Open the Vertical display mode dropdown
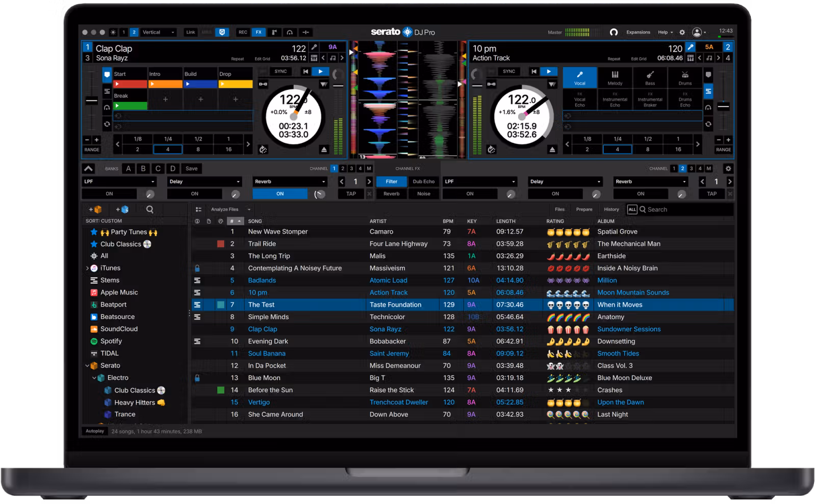 pos(158,32)
